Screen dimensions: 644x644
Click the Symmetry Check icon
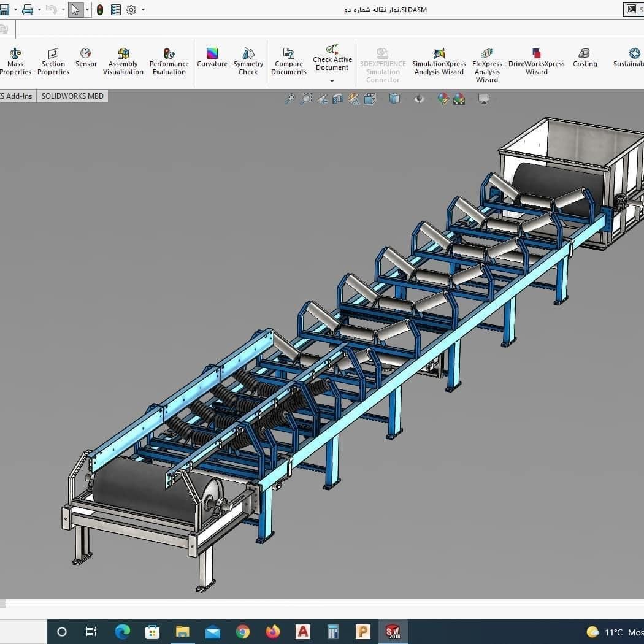(248, 54)
